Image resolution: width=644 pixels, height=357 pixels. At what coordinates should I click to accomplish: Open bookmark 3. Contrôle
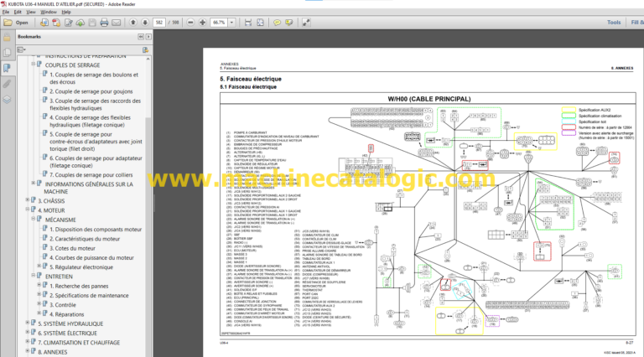click(x=63, y=305)
